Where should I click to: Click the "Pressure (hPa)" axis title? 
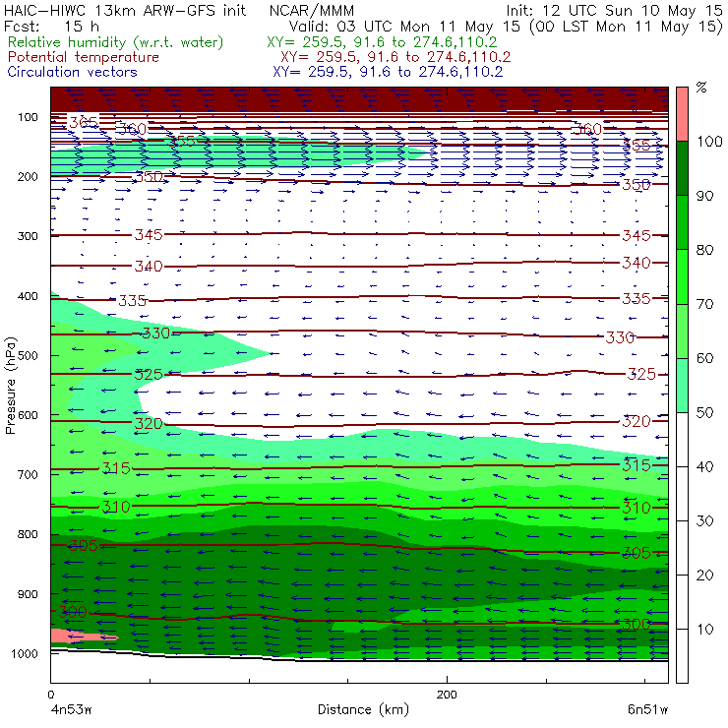(x=11, y=386)
